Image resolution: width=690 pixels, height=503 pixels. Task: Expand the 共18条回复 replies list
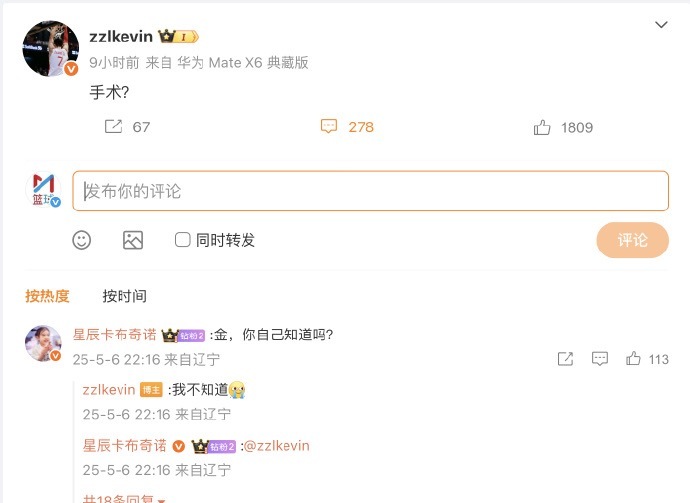click(124, 499)
